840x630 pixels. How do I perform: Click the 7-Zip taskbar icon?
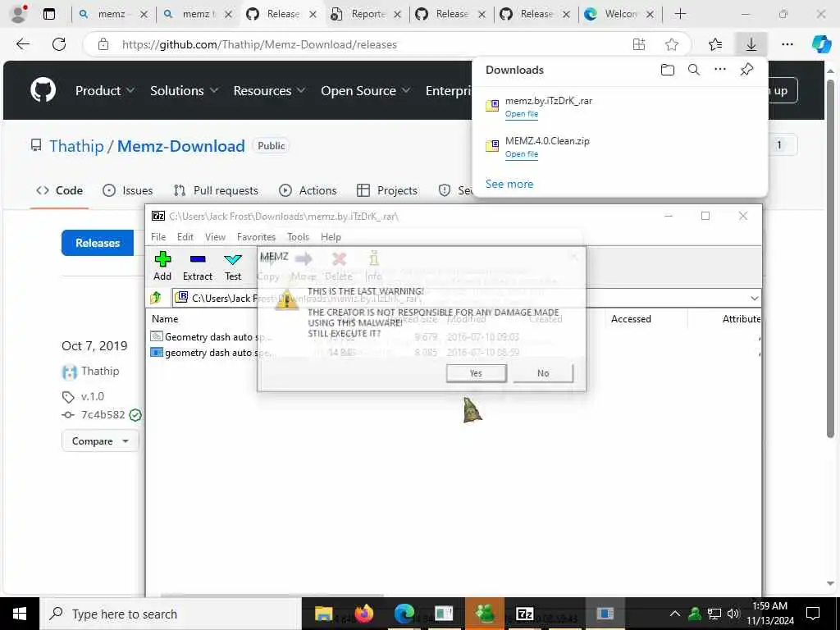click(524, 614)
